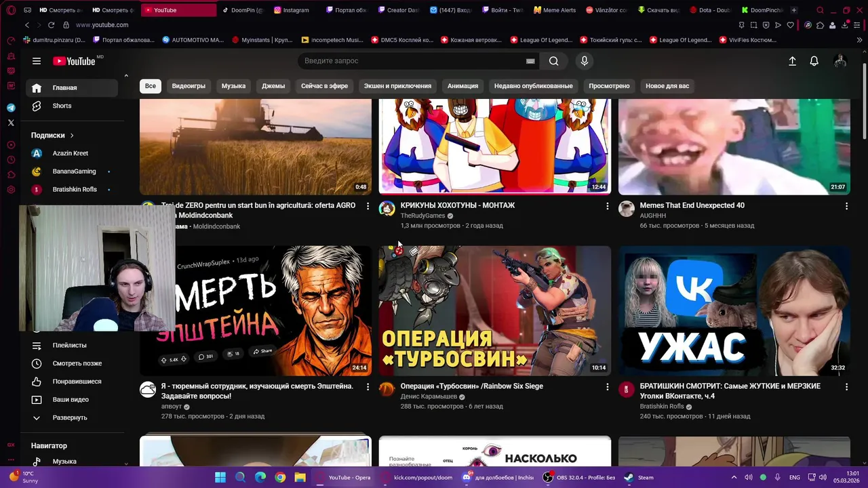
Task: Open Ваши видео in the sidebar
Action: pos(72,399)
